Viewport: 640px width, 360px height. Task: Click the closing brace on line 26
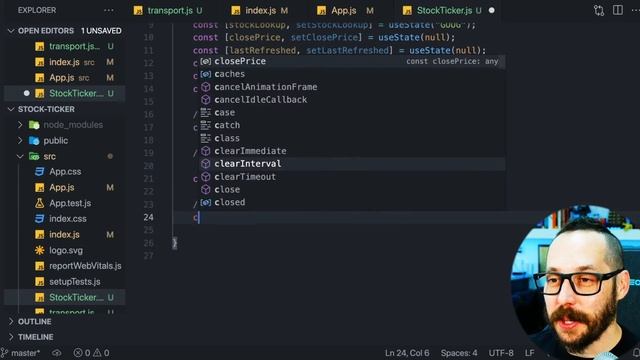(175, 243)
